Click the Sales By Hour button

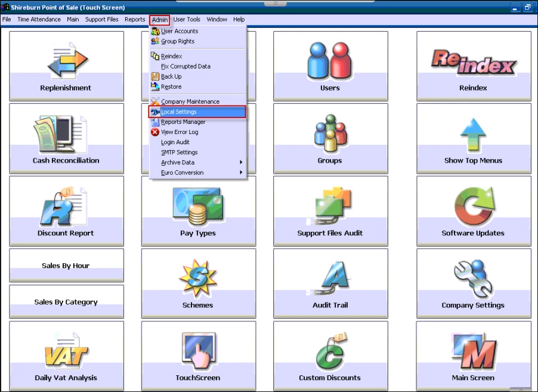point(66,265)
